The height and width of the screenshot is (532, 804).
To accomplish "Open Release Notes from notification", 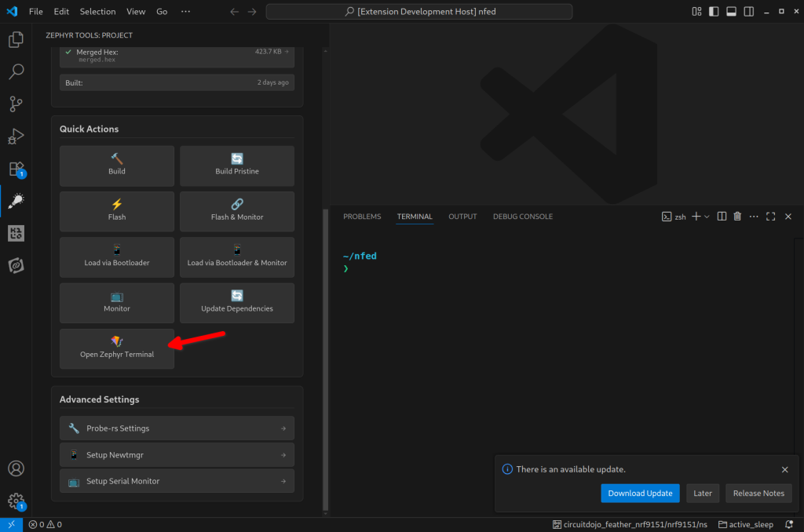I will (x=758, y=493).
